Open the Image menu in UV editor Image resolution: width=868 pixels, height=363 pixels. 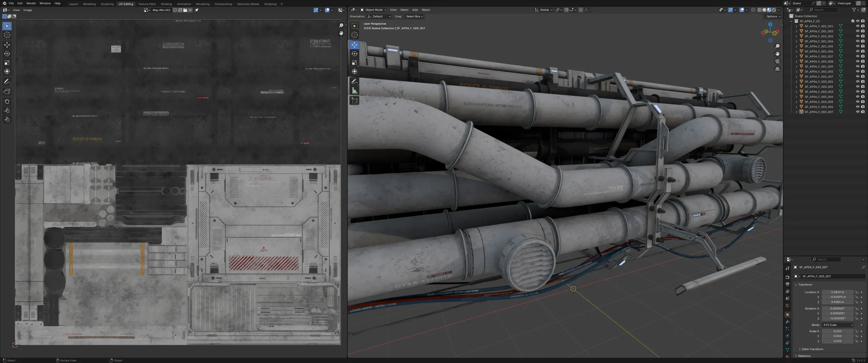click(27, 10)
